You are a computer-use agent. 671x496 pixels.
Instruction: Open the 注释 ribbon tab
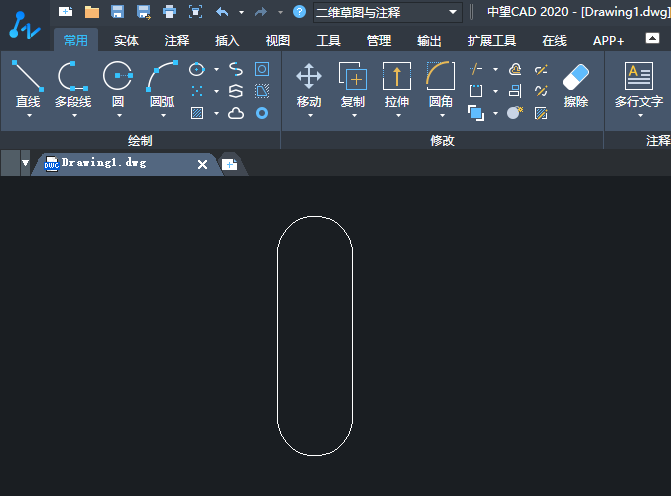click(x=177, y=40)
